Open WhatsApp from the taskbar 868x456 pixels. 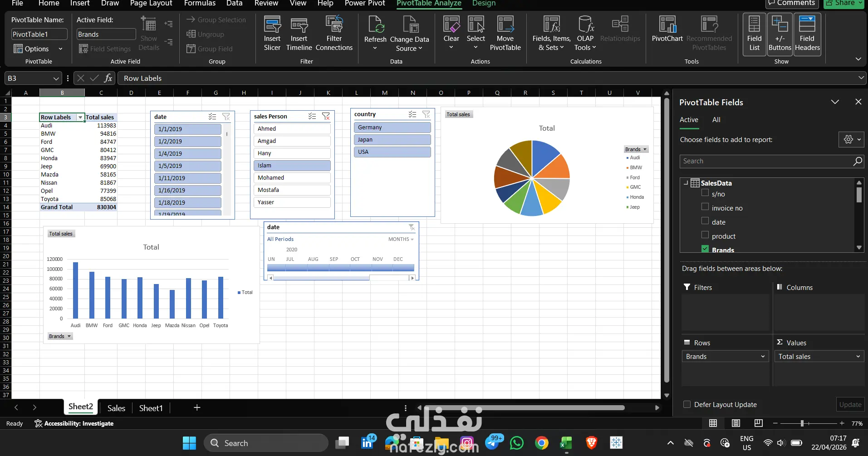click(x=517, y=443)
